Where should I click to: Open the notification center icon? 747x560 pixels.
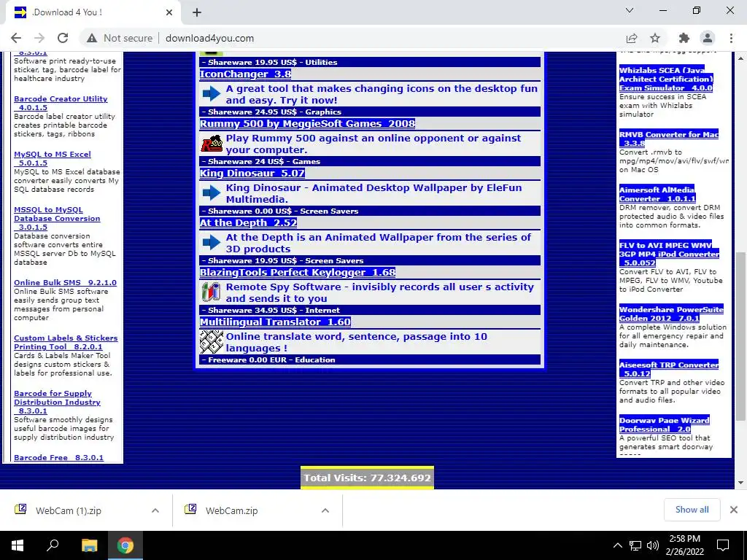pyautogui.click(x=723, y=545)
